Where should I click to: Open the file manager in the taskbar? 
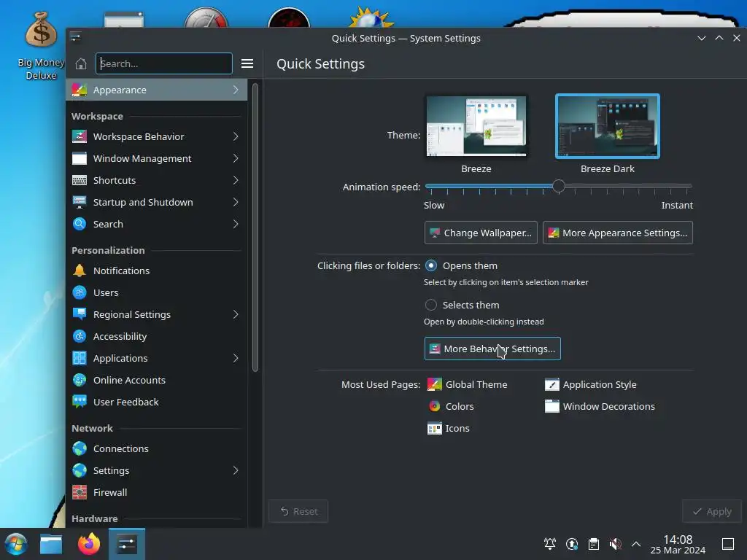click(x=51, y=544)
